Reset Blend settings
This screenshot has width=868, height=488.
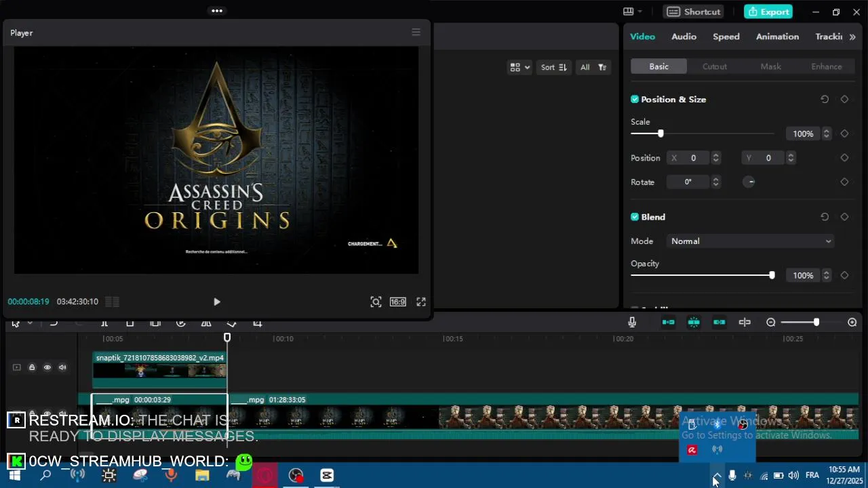(825, 217)
